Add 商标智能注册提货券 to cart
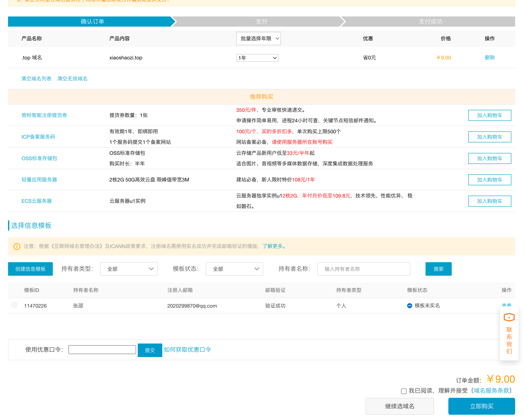Viewport: 524px width, 420px height. click(x=490, y=115)
